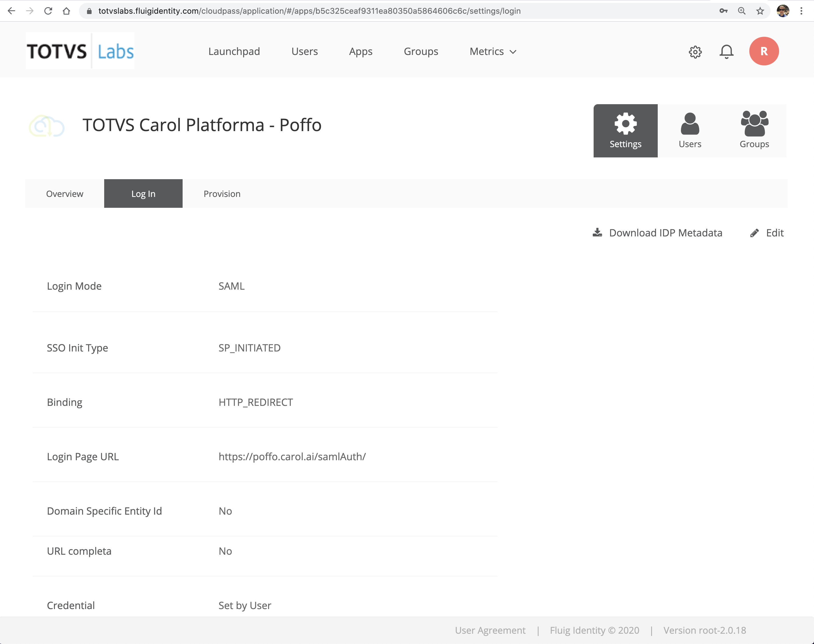814x644 pixels.
Task: Select the Log In tab
Action: tap(143, 193)
